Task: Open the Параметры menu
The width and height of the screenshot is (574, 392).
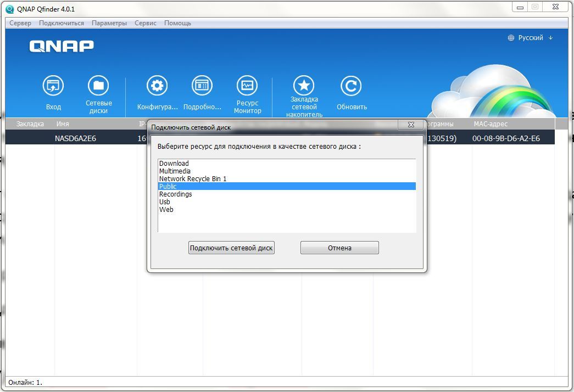Action: click(109, 23)
